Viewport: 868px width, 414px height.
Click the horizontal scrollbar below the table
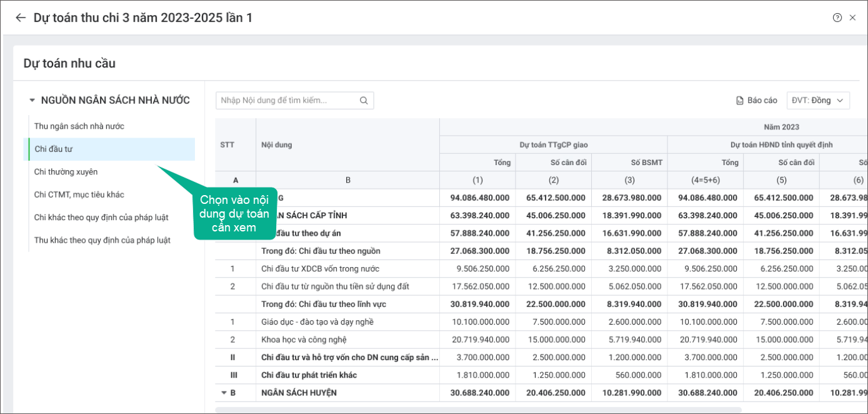pyautogui.click(x=478, y=410)
